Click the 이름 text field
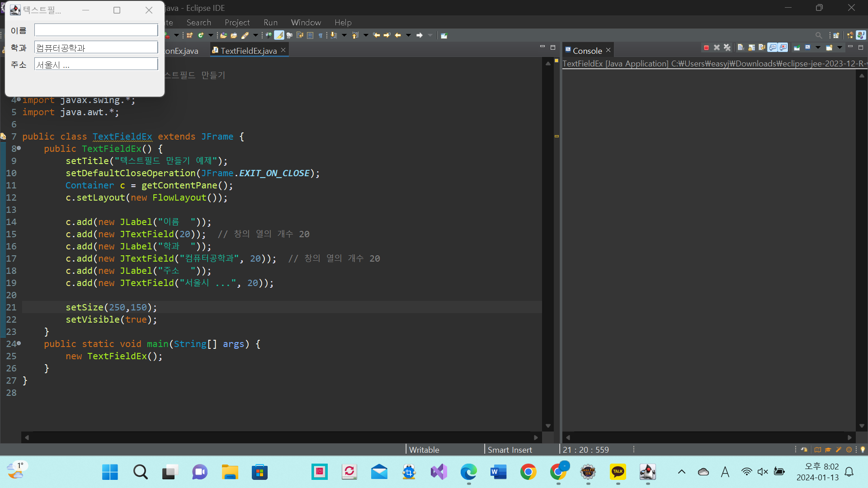868x488 pixels. pyautogui.click(x=96, y=30)
